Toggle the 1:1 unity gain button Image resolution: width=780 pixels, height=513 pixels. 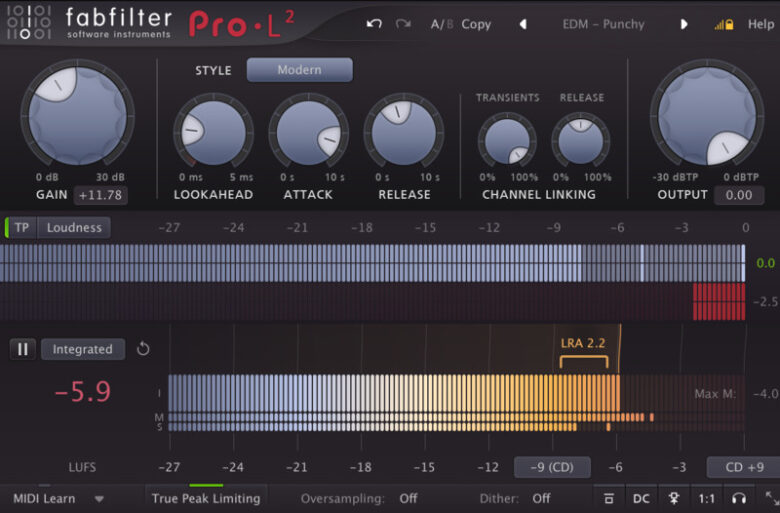tap(706, 498)
